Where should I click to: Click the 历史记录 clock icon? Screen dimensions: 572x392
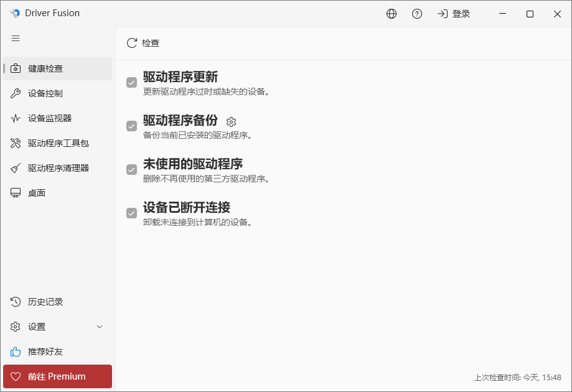coord(16,302)
